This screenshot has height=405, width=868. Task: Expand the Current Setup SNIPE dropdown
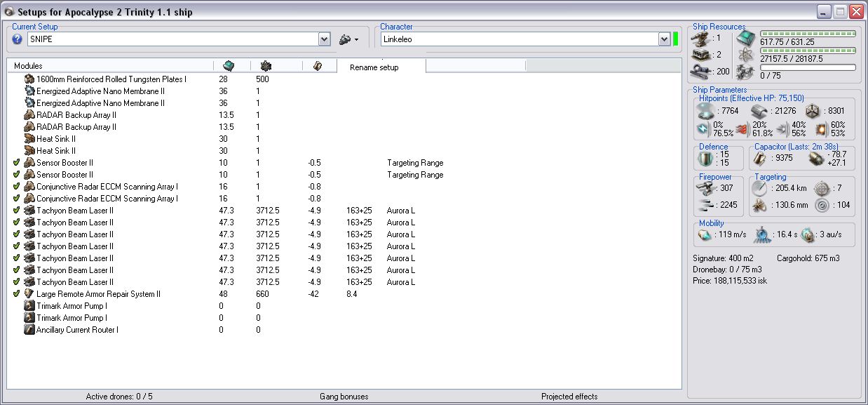324,39
